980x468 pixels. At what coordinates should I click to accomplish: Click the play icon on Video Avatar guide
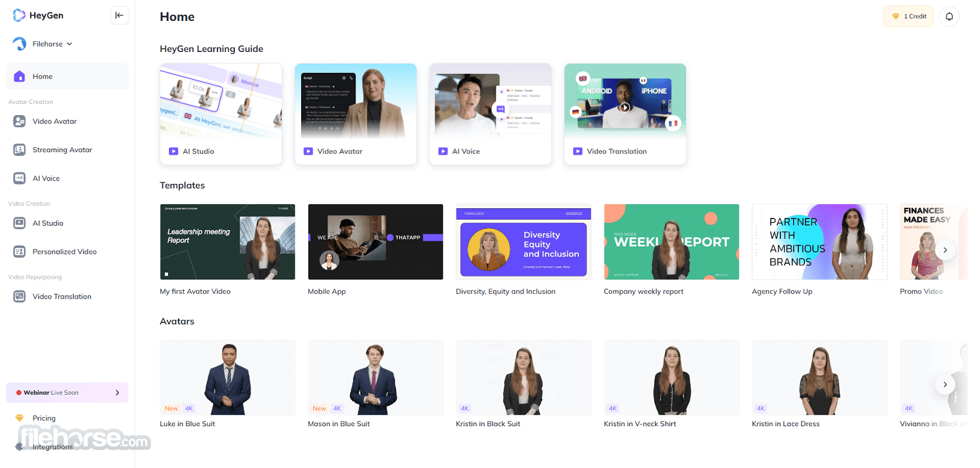point(308,152)
